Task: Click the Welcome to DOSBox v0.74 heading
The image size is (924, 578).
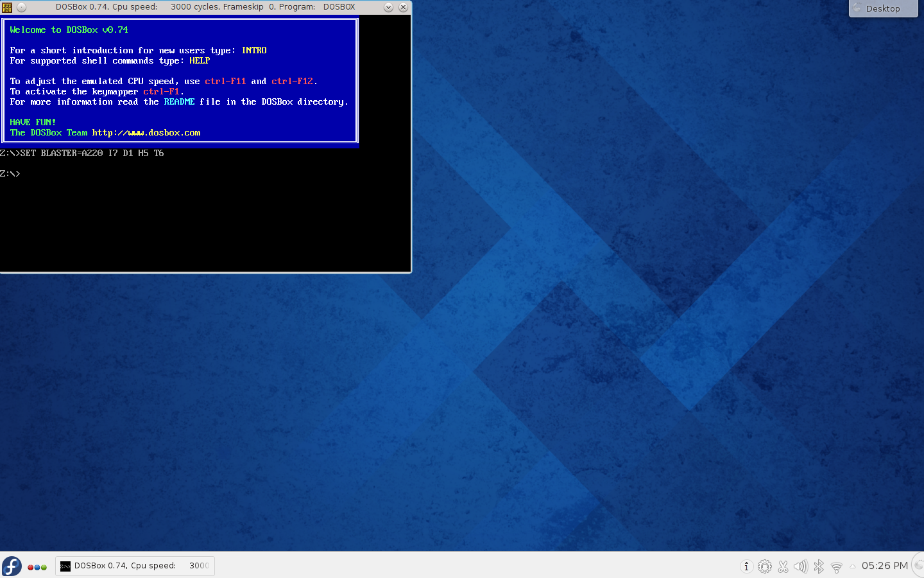Action: coord(69,30)
